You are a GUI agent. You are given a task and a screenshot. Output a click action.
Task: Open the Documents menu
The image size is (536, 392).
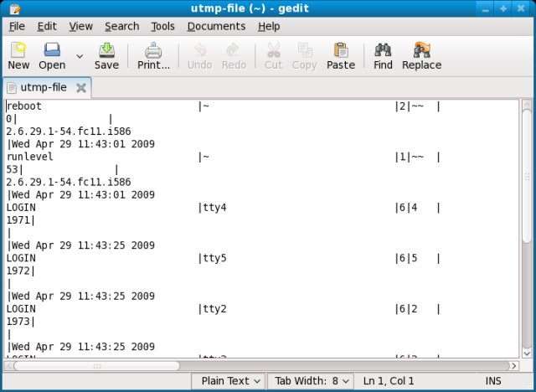(216, 26)
